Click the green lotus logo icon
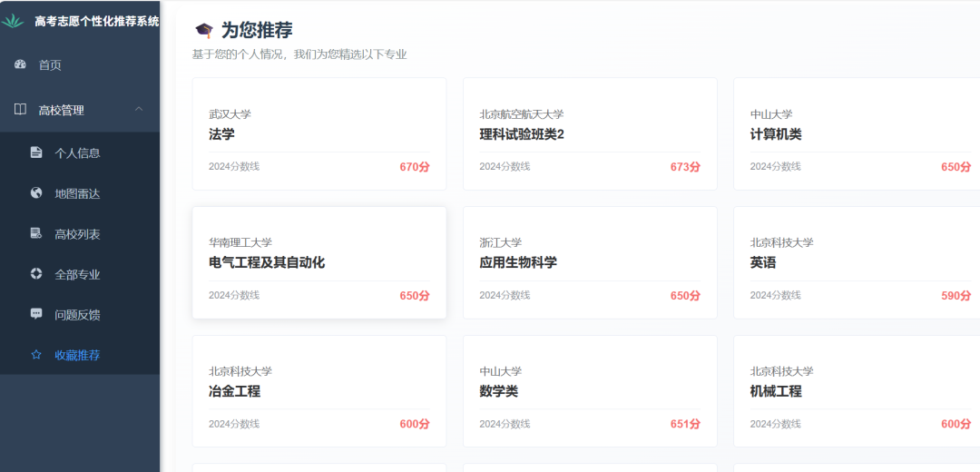This screenshot has width=980, height=472. click(x=13, y=21)
